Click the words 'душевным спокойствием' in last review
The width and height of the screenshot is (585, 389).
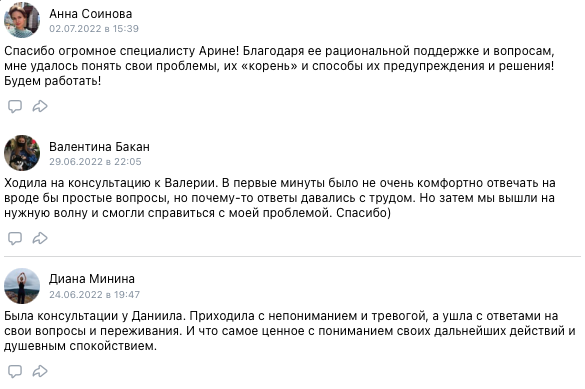79,346
